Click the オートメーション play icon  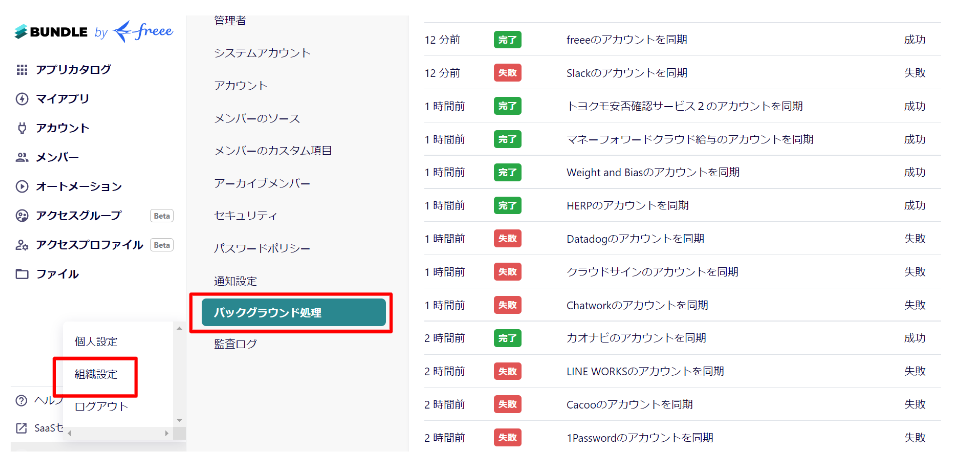click(22, 187)
